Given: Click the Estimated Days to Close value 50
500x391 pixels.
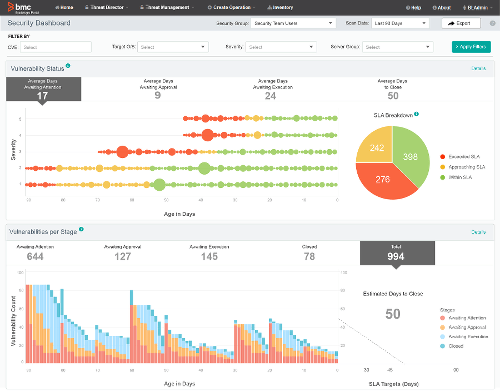Looking at the screenshot, I should tap(393, 314).
